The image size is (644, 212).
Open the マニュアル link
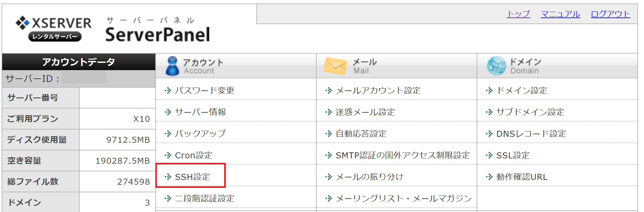point(560,14)
